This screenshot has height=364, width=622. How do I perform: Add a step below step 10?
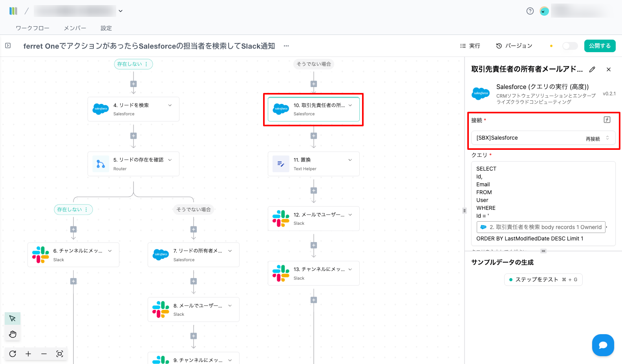(x=314, y=136)
